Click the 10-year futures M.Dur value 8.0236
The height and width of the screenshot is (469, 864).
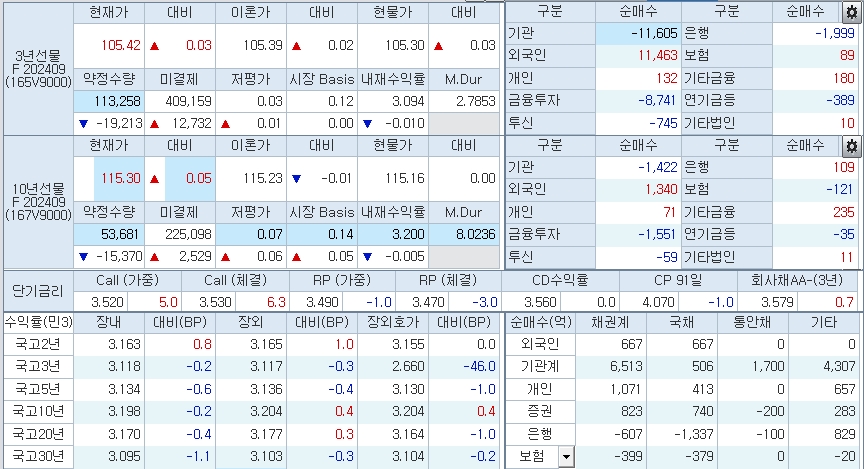(x=465, y=234)
